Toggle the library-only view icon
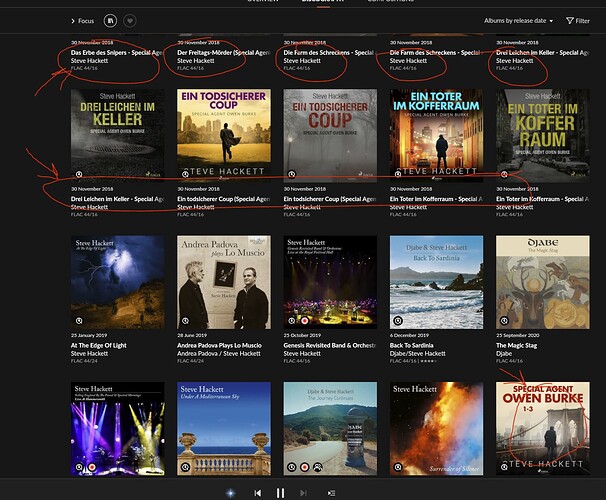 (110, 20)
